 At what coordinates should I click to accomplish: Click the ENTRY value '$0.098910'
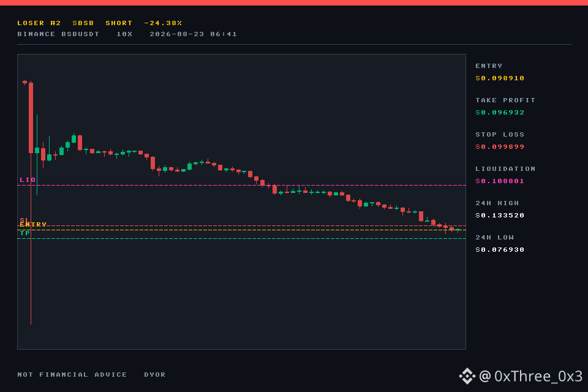click(x=500, y=78)
